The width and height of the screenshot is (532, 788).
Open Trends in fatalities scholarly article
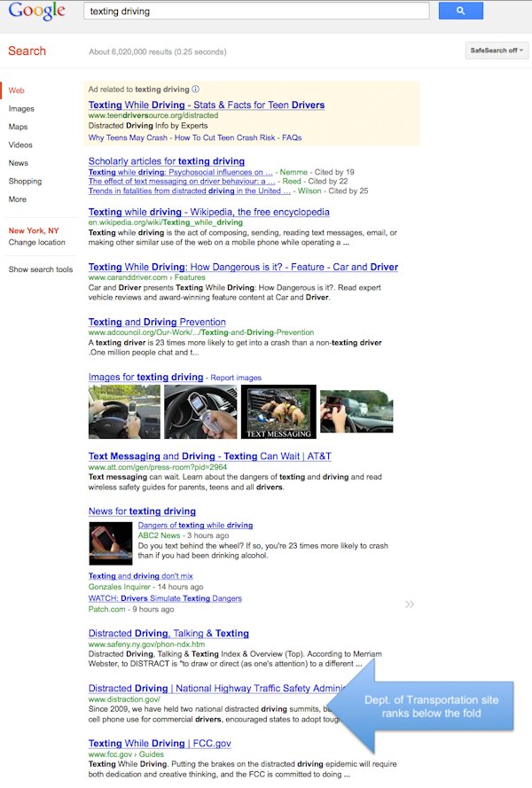(x=189, y=191)
